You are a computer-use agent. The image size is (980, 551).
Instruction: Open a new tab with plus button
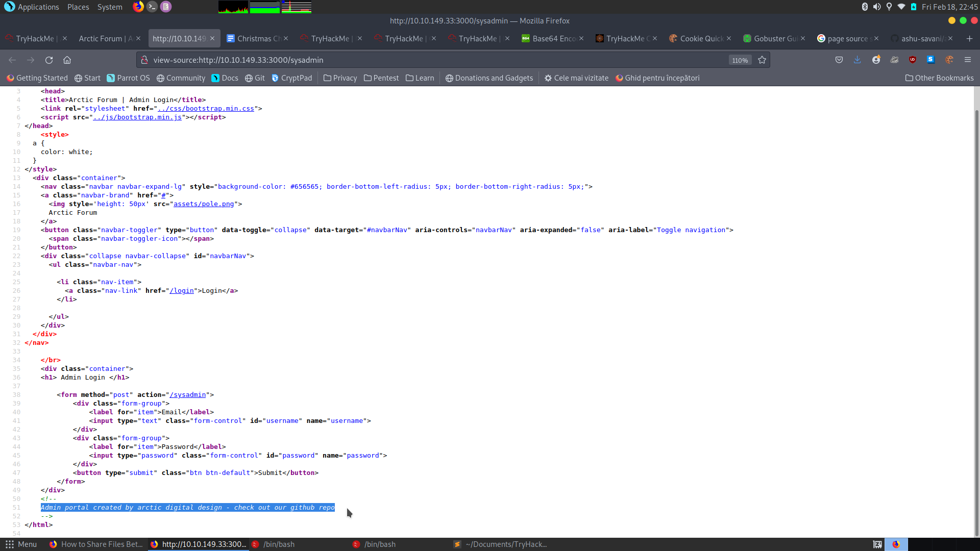click(969, 39)
